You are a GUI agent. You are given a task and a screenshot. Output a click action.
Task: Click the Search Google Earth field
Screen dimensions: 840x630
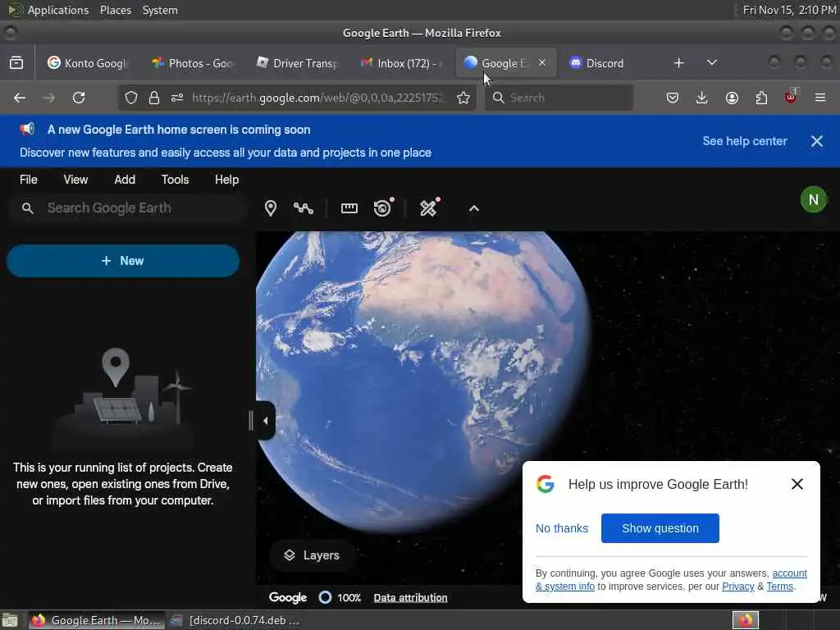(129, 208)
